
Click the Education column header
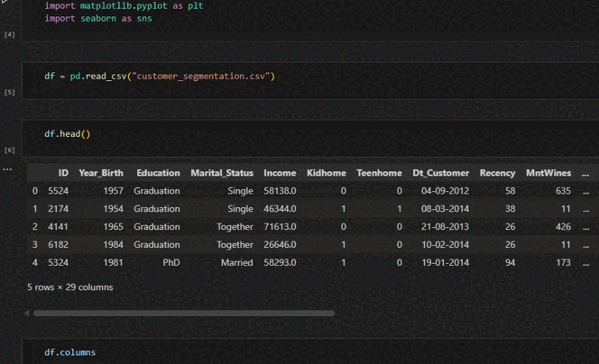pyautogui.click(x=158, y=173)
